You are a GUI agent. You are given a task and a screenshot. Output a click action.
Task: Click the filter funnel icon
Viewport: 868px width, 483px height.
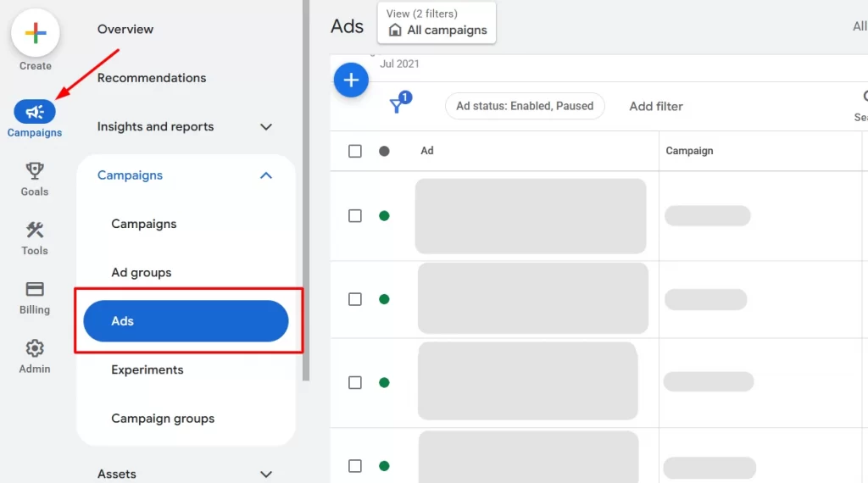pos(396,106)
